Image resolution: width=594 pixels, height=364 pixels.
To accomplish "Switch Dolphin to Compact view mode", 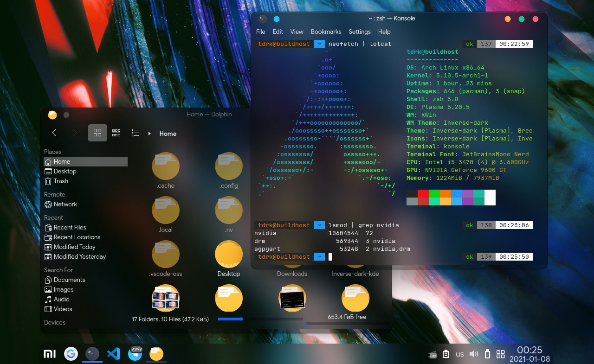I will coord(116,133).
